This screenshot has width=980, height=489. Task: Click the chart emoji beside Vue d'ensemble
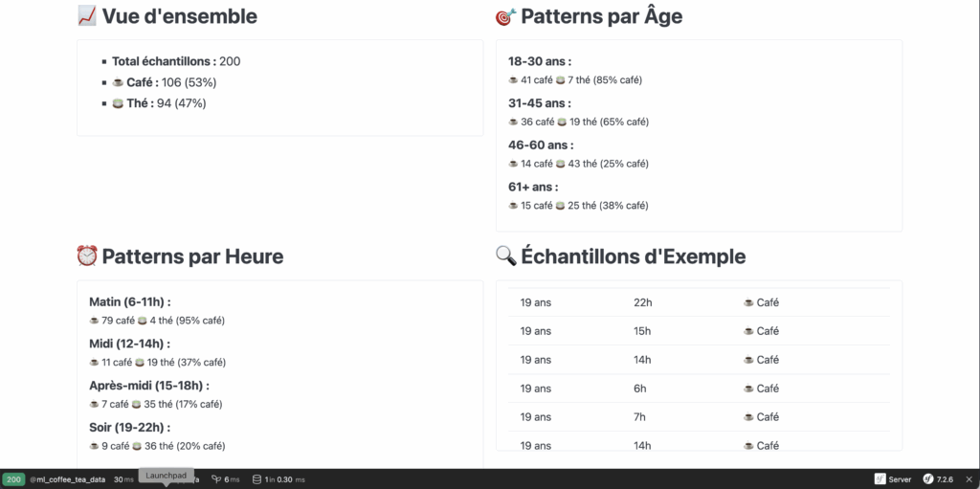(87, 15)
